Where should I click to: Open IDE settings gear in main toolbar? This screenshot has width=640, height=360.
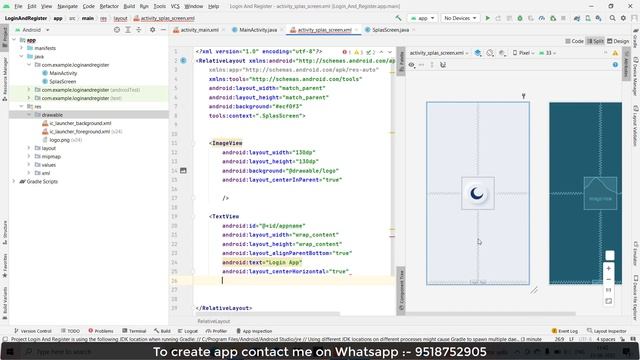tap(623, 18)
